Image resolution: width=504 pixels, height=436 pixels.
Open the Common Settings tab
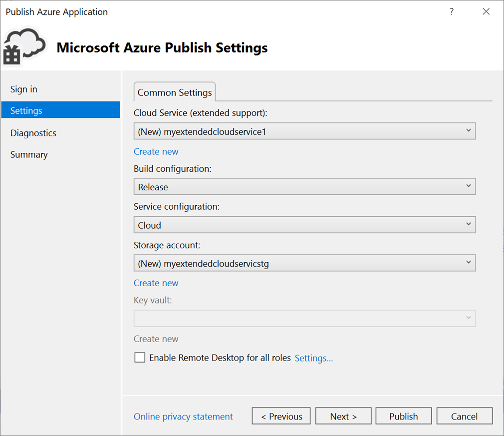point(174,92)
